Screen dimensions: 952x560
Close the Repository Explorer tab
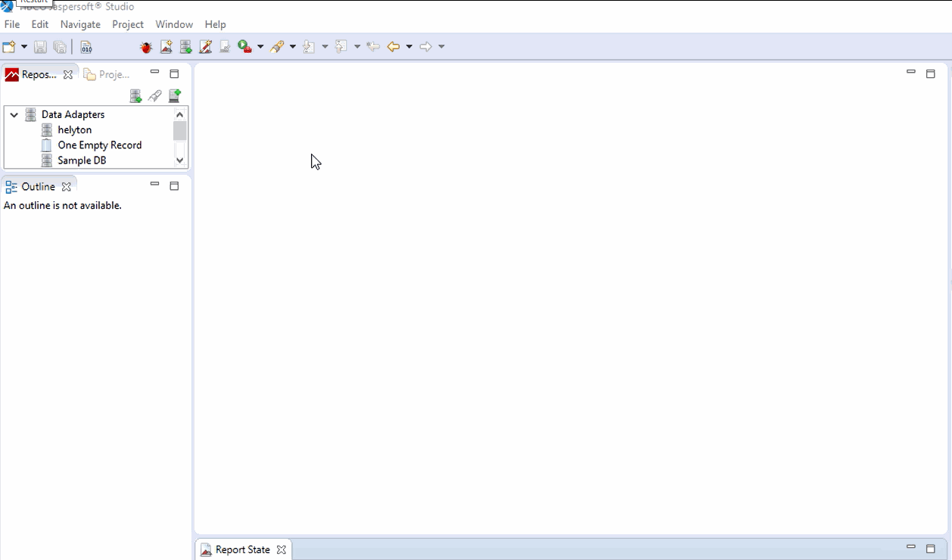68,74
